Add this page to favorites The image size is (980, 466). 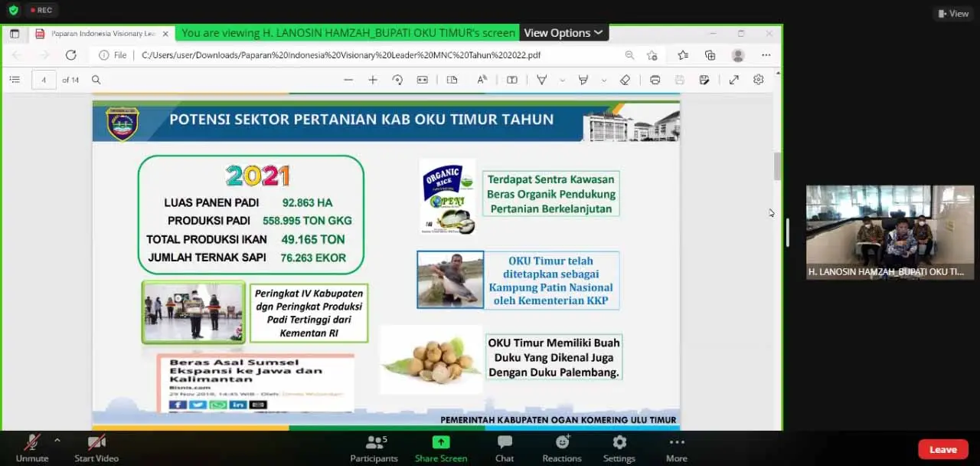coord(652,55)
